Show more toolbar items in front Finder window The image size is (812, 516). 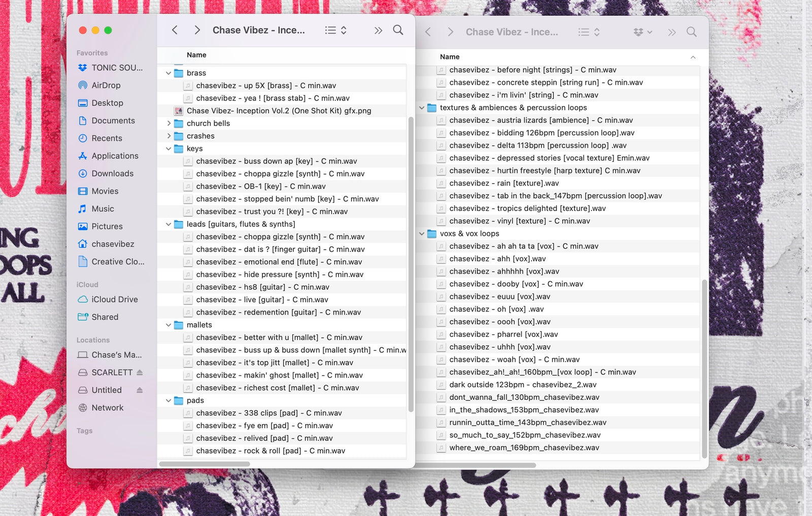pyautogui.click(x=378, y=30)
